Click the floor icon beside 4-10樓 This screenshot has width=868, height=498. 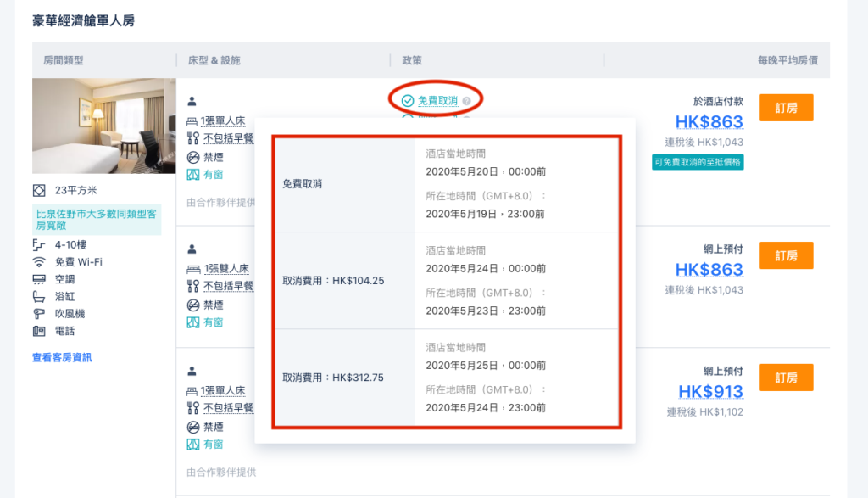[x=39, y=245]
